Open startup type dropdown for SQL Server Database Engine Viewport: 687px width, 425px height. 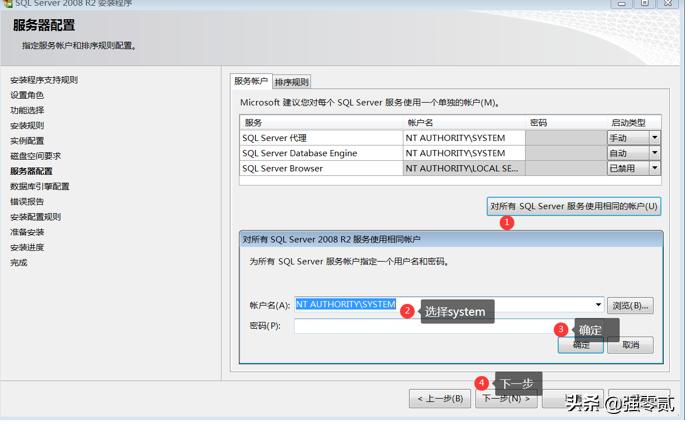tap(655, 153)
